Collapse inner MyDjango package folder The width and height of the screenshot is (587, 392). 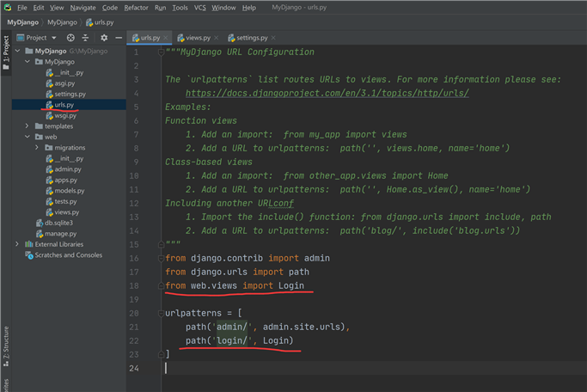pyautogui.click(x=28, y=62)
